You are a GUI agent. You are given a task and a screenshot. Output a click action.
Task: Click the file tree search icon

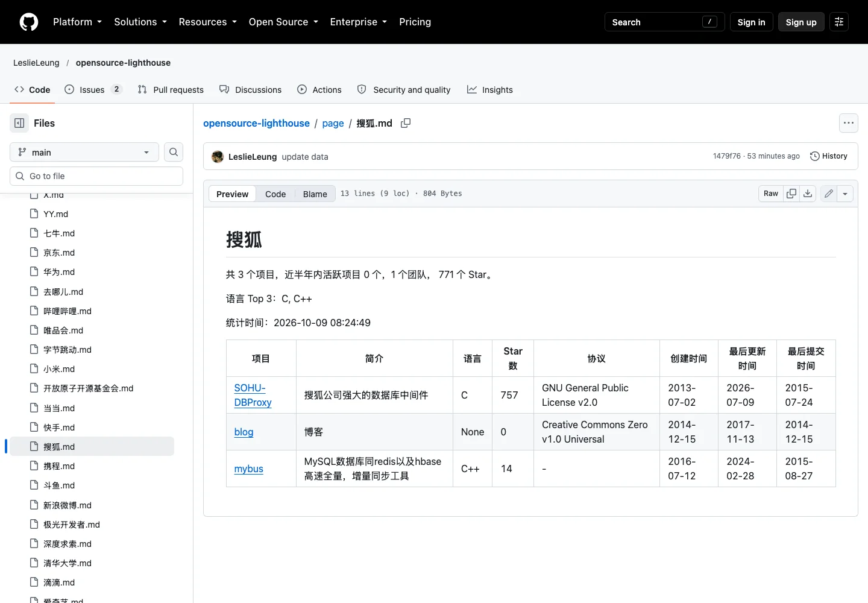[174, 152]
